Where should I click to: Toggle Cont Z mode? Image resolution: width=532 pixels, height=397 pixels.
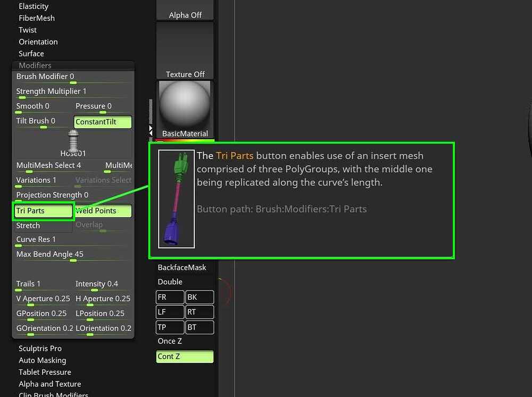click(x=185, y=356)
